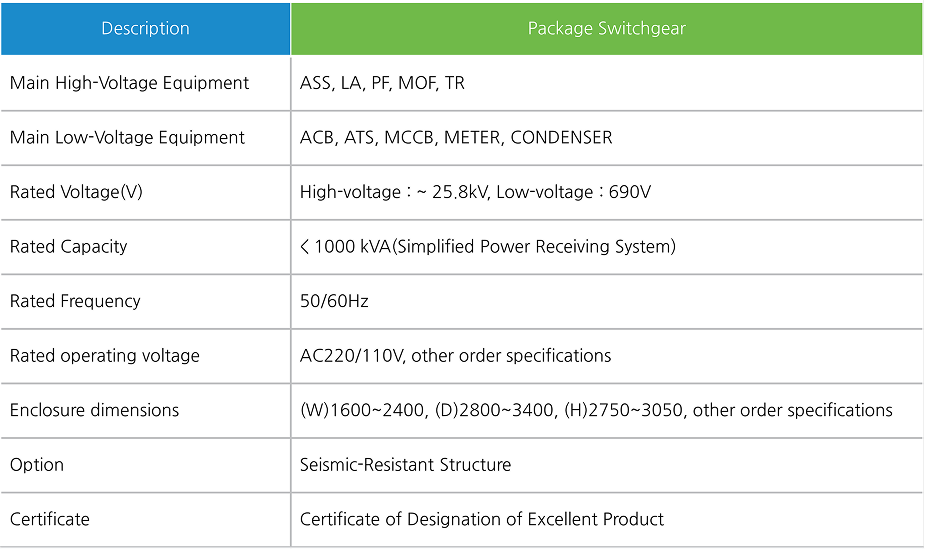Image resolution: width=925 pixels, height=549 pixels.
Task: Select the Rated Voltage(V) label
Action: coord(76,192)
